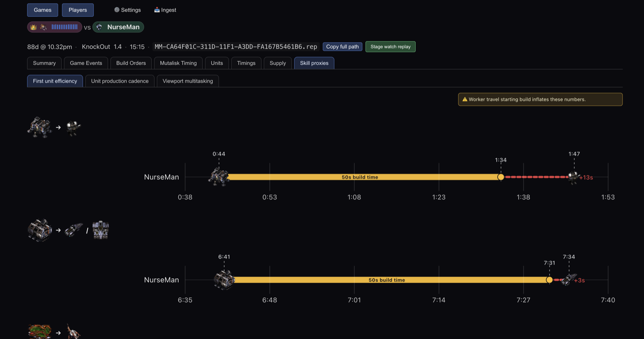644x339 pixels.
Task: Open the Mutalisk Timing tab
Action: pos(178,63)
